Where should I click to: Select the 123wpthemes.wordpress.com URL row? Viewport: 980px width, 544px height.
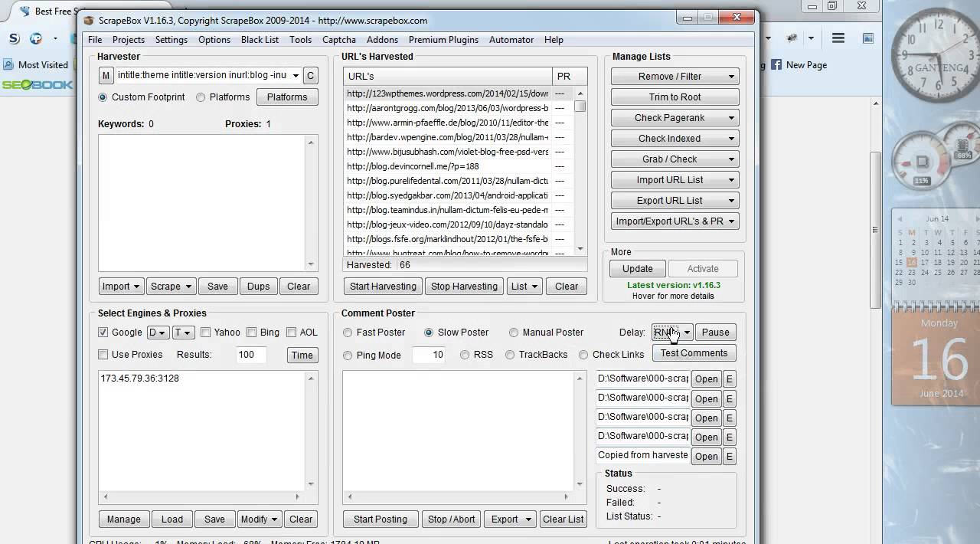pos(459,93)
